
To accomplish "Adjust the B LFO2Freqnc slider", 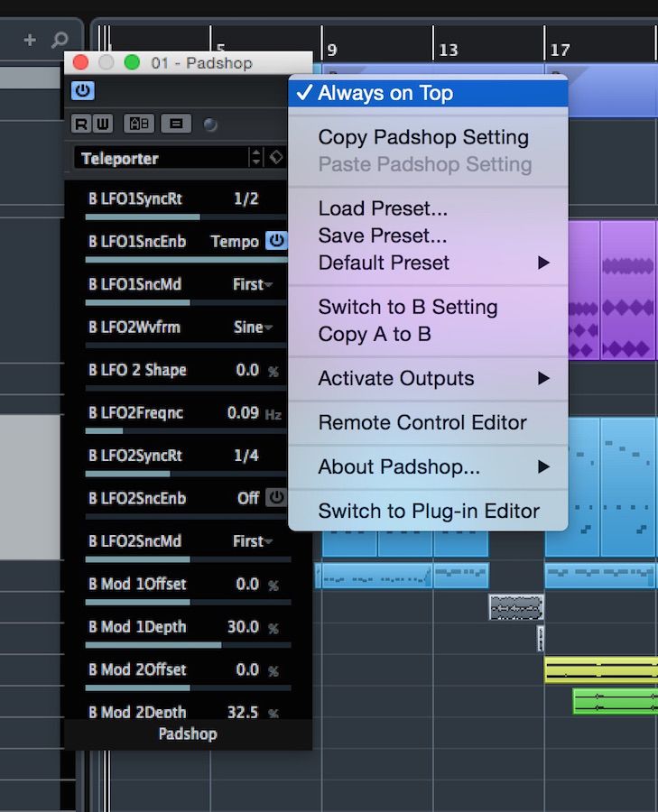I will (186, 431).
